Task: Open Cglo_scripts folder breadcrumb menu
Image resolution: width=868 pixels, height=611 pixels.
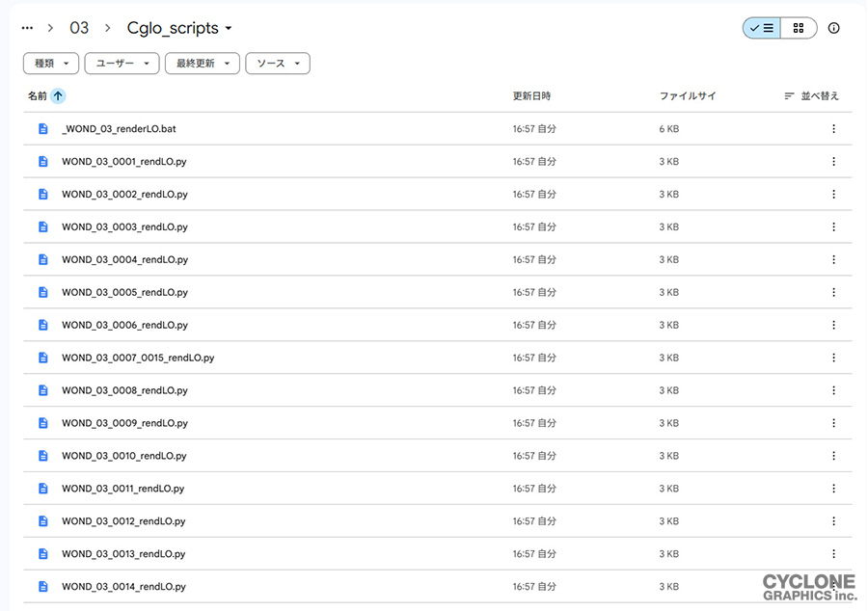Action: coord(179,28)
